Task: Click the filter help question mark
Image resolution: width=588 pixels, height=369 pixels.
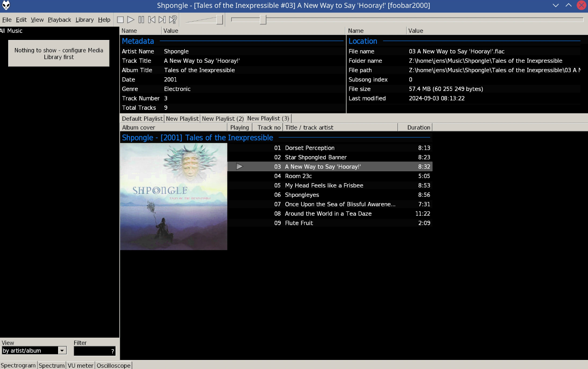Action: coord(113,351)
